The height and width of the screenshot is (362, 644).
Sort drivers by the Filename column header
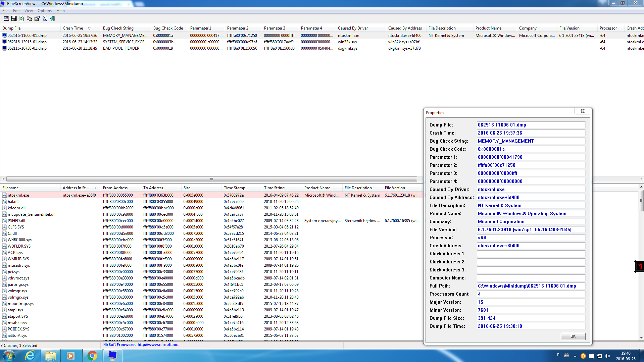click(x=30, y=188)
